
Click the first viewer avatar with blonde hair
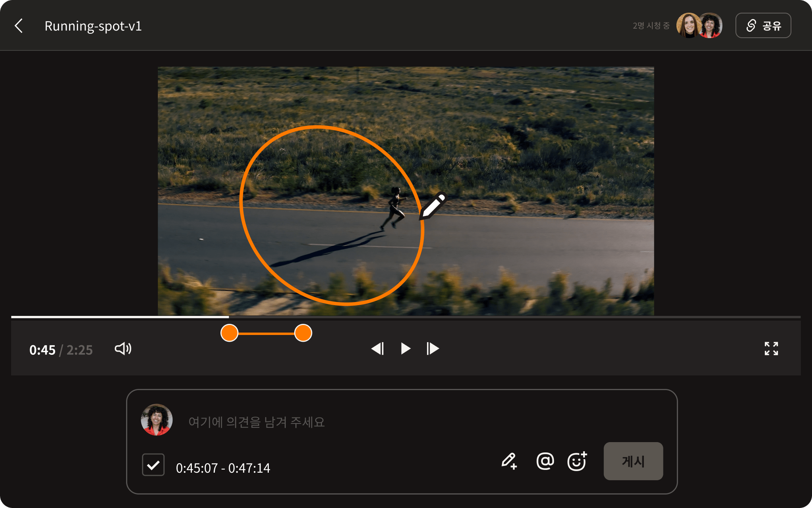point(688,25)
